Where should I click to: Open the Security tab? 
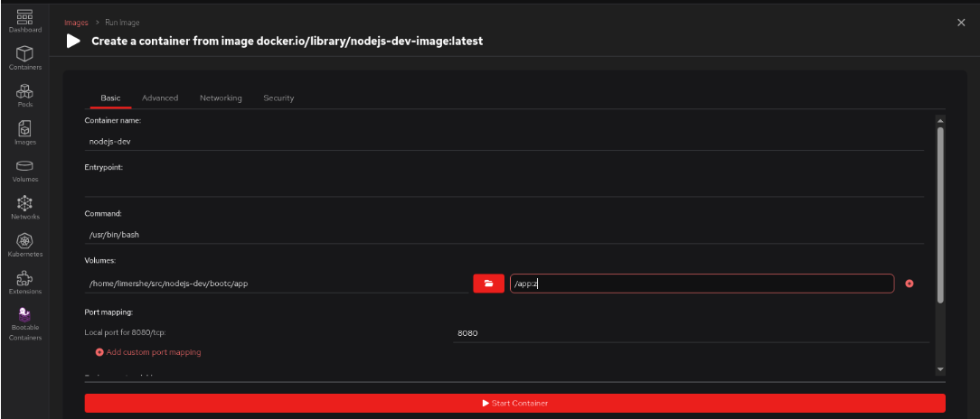278,98
